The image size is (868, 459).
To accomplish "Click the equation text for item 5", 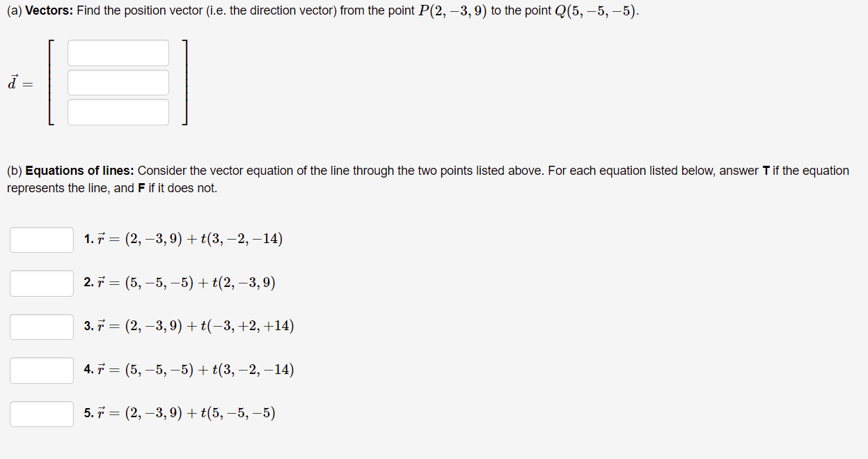I will pyautogui.click(x=178, y=412).
